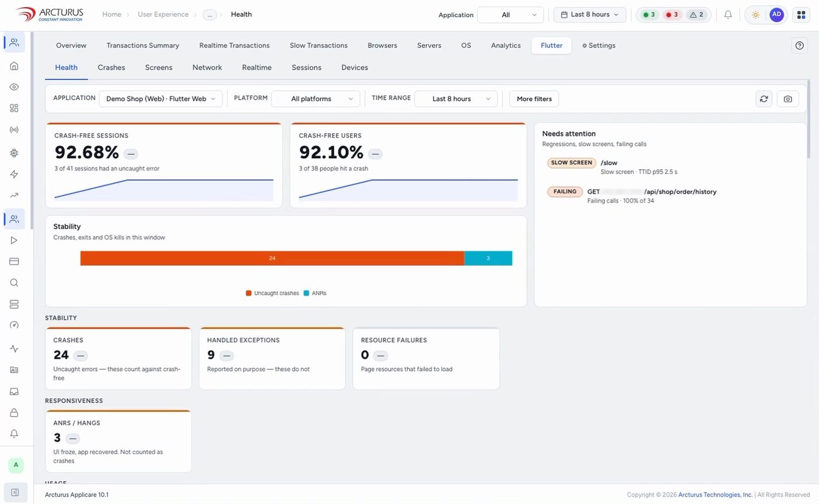Open the trending arrow icon in the sidebar
This screenshot has width=819, height=504.
click(14, 196)
